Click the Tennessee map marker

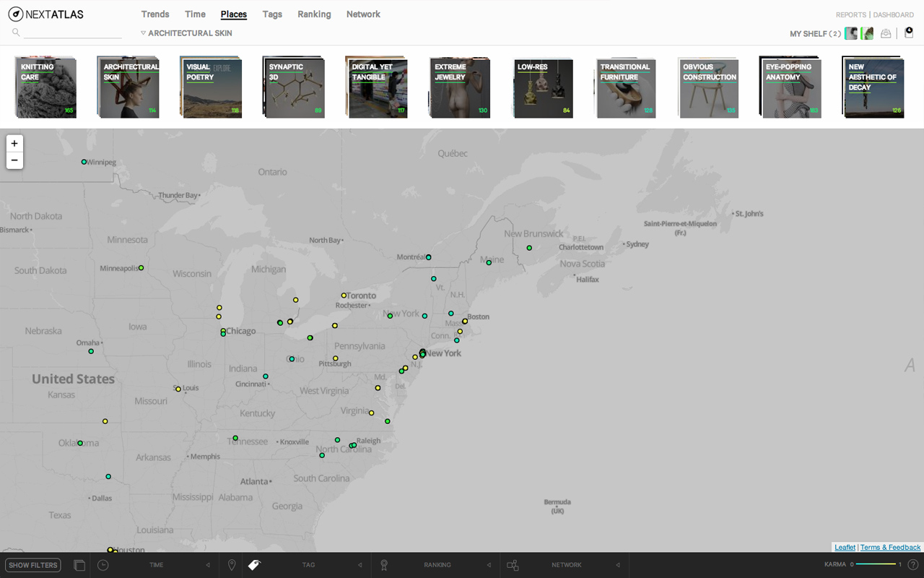(x=235, y=438)
